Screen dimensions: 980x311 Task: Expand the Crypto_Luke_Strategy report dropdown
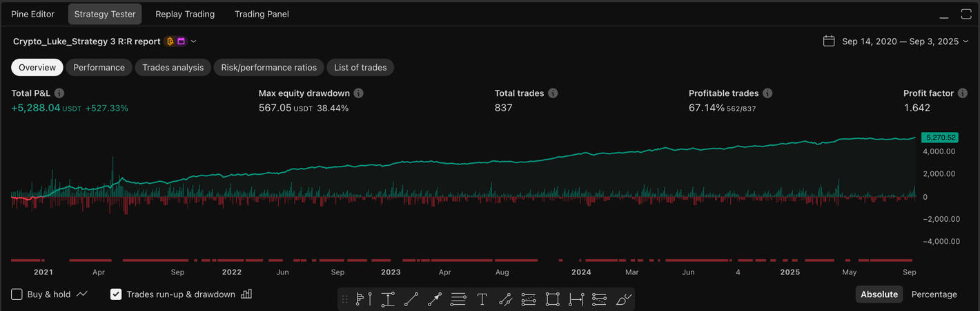[193, 41]
